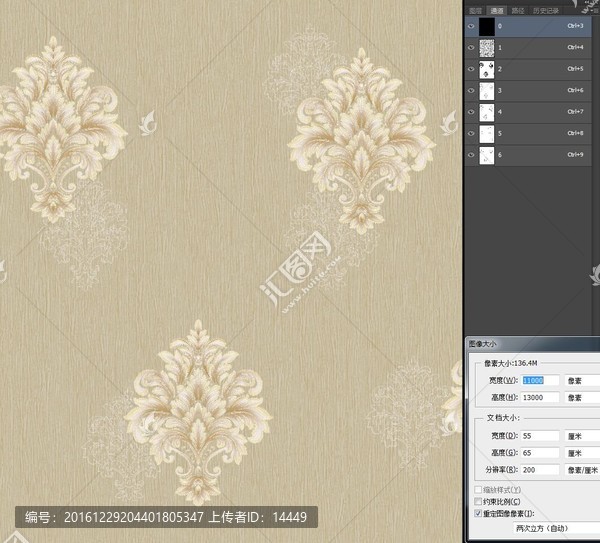Screen dimensions: 600x543
Task: Click shortcut text Ctrl+4 on channel 1
Action: [575, 47]
